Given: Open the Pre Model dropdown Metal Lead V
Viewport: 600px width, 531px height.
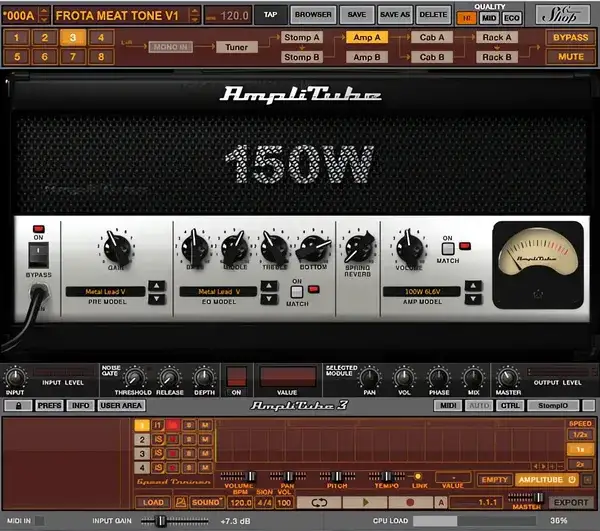Looking at the screenshot, I should tap(103, 292).
